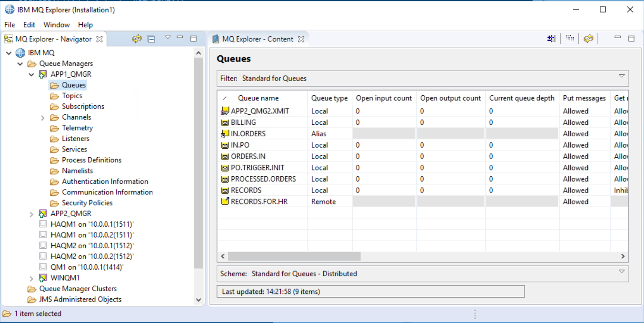Image resolution: width=644 pixels, height=323 pixels.
Task: Click the Content view filter icon
Action: tap(570, 39)
